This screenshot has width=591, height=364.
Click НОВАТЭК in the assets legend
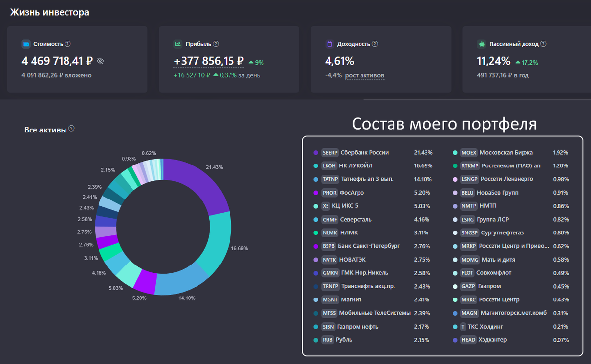[x=352, y=259]
